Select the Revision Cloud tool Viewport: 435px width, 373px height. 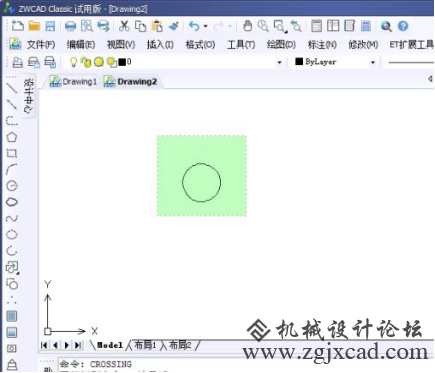(x=12, y=202)
